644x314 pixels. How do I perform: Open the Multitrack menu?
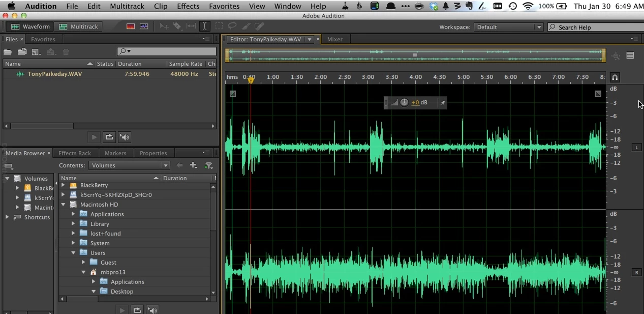pyautogui.click(x=127, y=6)
